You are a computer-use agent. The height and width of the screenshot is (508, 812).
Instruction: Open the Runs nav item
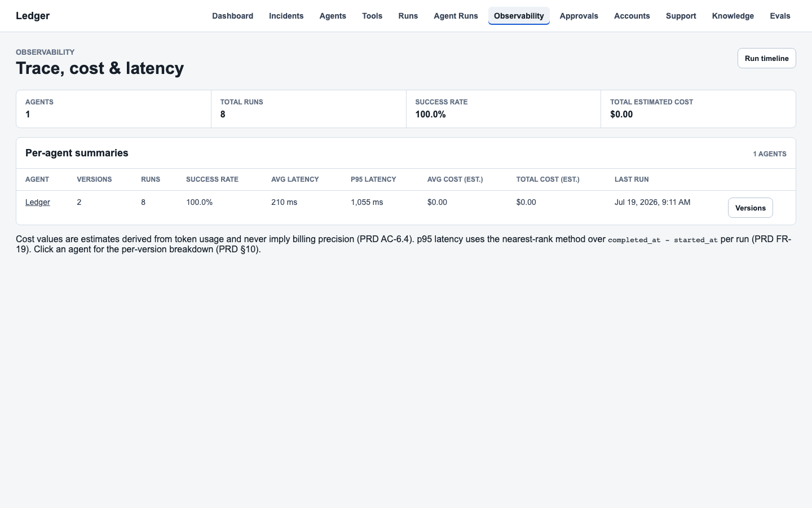(x=408, y=16)
